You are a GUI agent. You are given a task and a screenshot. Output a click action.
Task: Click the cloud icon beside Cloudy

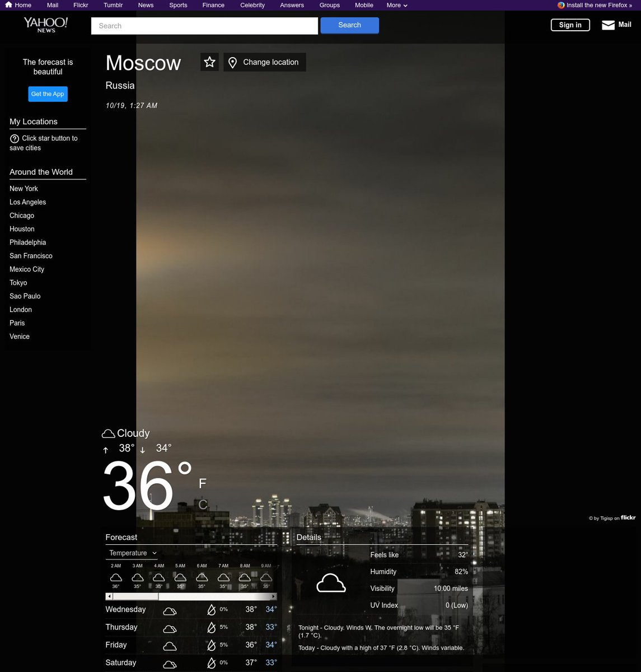click(108, 434)
